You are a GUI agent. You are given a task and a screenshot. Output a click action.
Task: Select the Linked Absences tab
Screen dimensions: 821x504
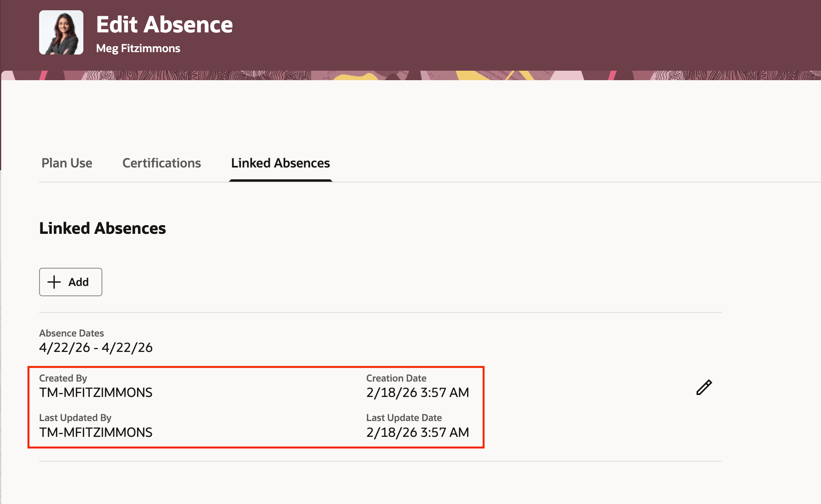click(281, 163)
